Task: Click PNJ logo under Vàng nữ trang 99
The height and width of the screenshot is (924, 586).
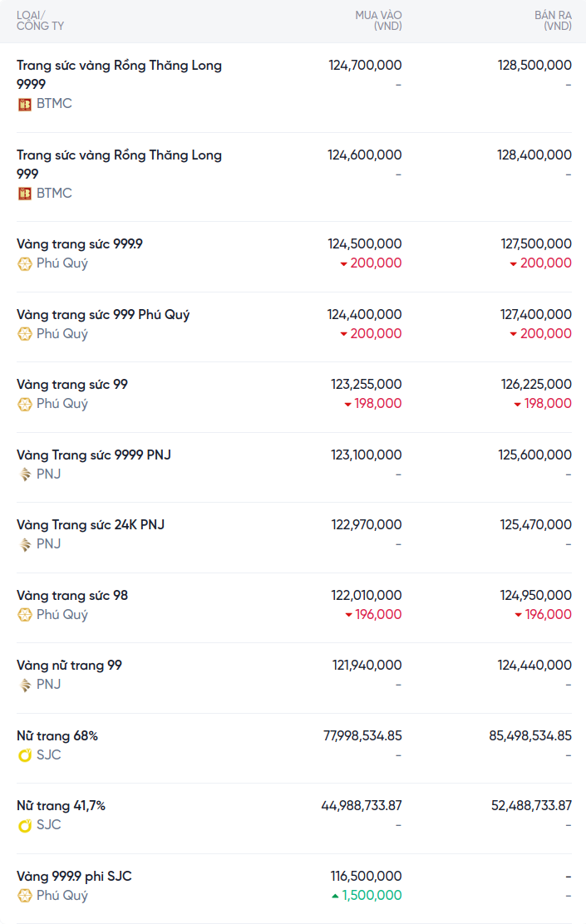Action: pyautogui.click(x=25, y=685)
